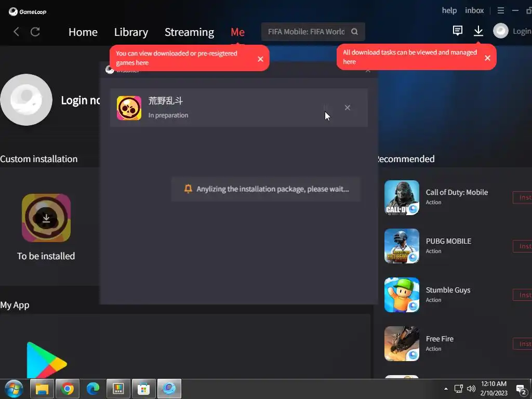Open Call of Duty: Mobile icon
532x399 pixels.
(402, 197)
